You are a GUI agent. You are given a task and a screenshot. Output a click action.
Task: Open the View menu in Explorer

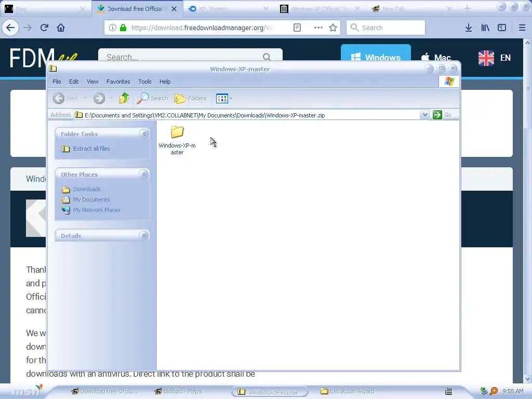(x=92, y=82)
